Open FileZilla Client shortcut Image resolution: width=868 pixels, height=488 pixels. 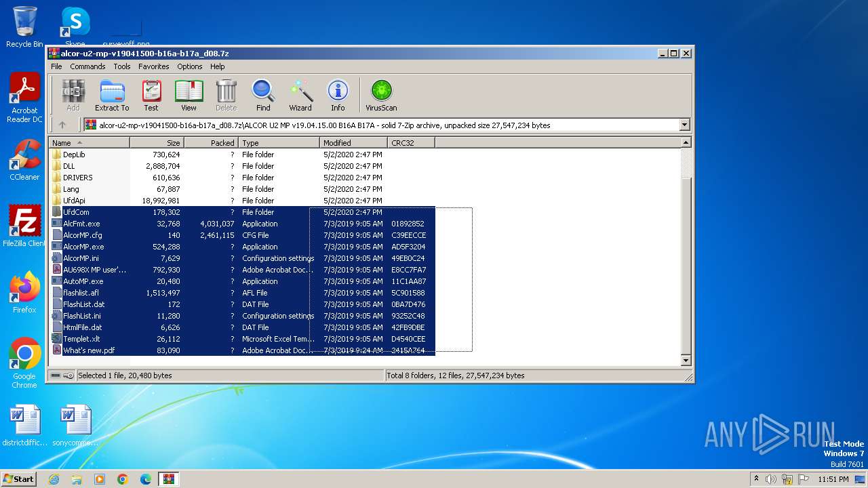[24, 226]
